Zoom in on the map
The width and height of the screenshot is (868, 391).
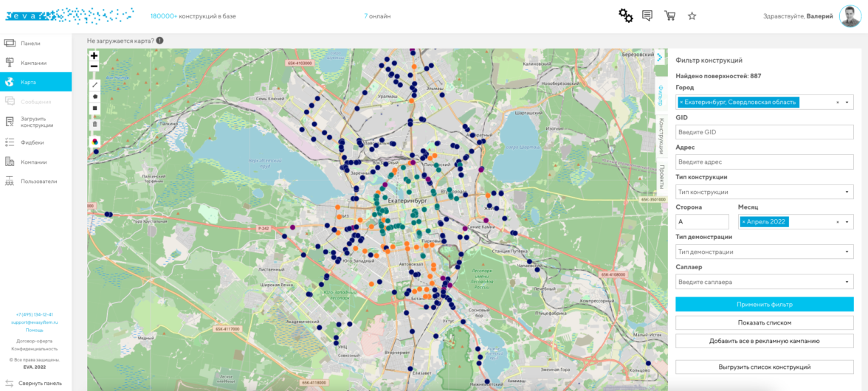click(94, 55)
